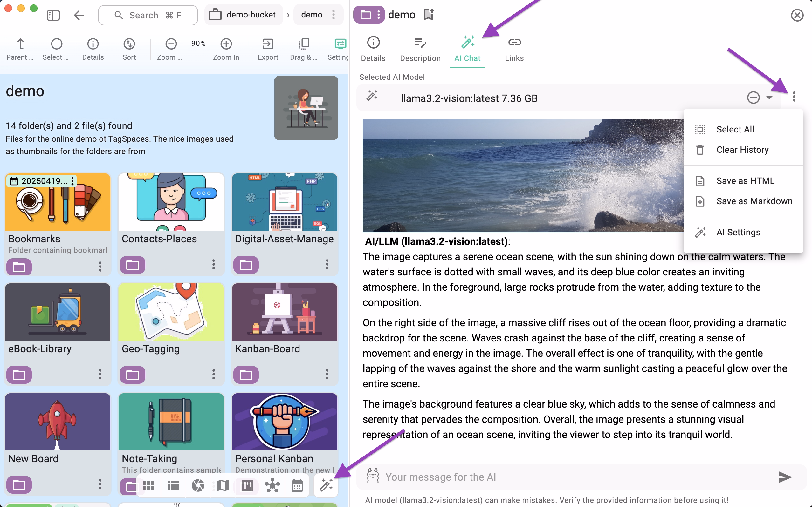This screenshot has width=812, height=507.
Task: Open the graph view icon
Action: [272, 485]
